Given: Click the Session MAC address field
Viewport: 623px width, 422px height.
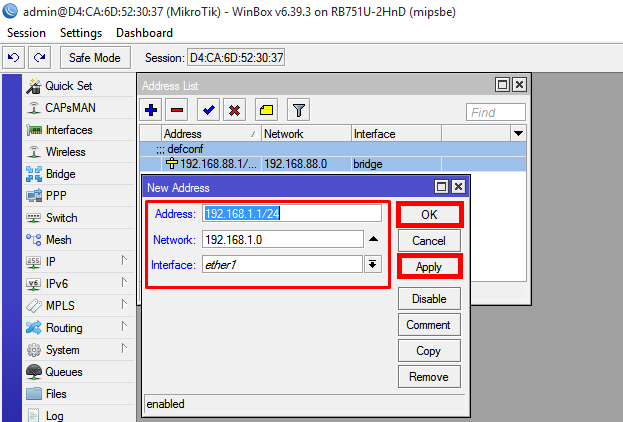Looking at the screenshot, I should click(236, 58).
